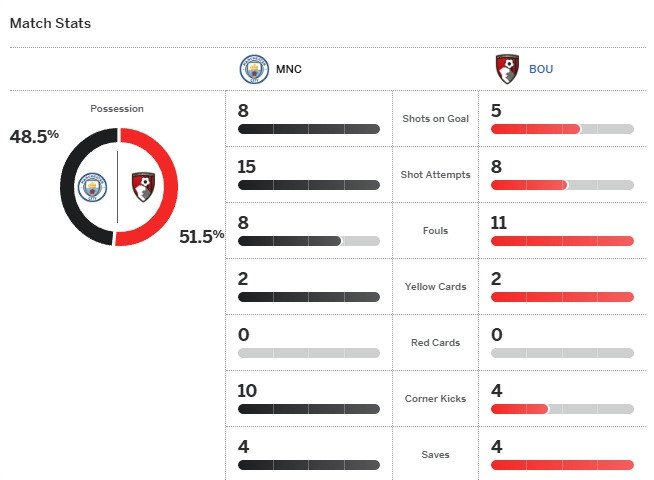Image resolution: width=654 pixels, height=480 pixels.
Task: Click MNC Shot Attempts bar
Action: click(x=308, y=185)
